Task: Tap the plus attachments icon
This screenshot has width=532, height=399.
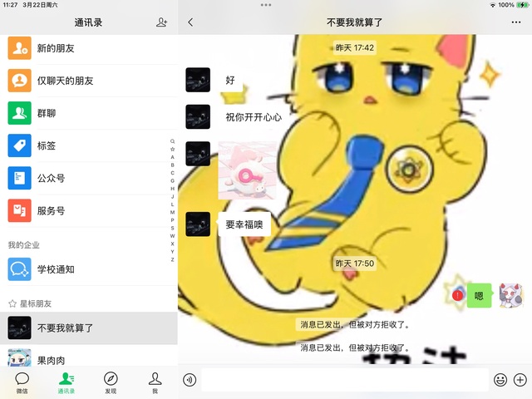Action: 520,380
